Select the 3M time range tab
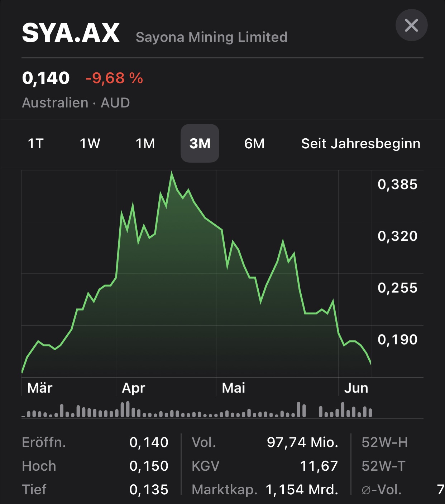 (200, 144)
